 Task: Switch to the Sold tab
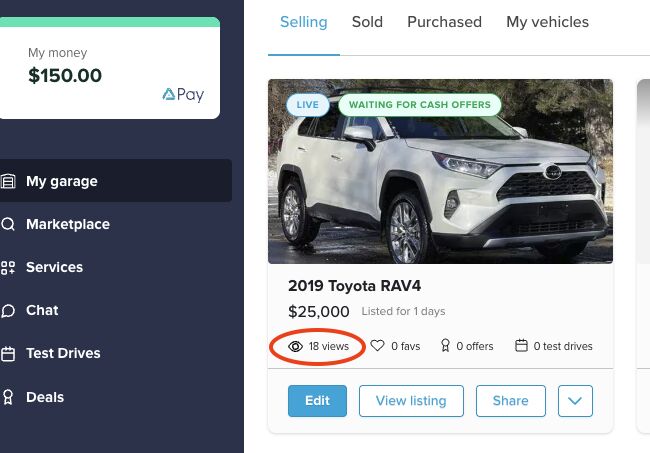[x=367, y=22]
